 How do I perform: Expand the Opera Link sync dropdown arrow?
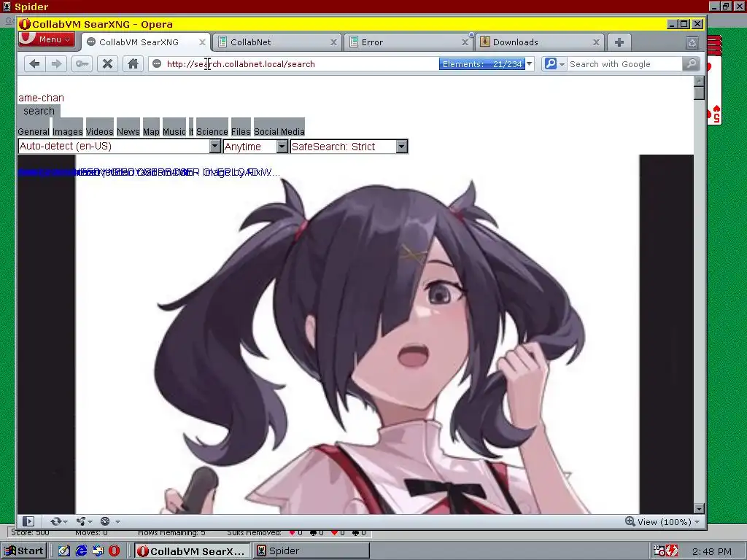point(65,522)
